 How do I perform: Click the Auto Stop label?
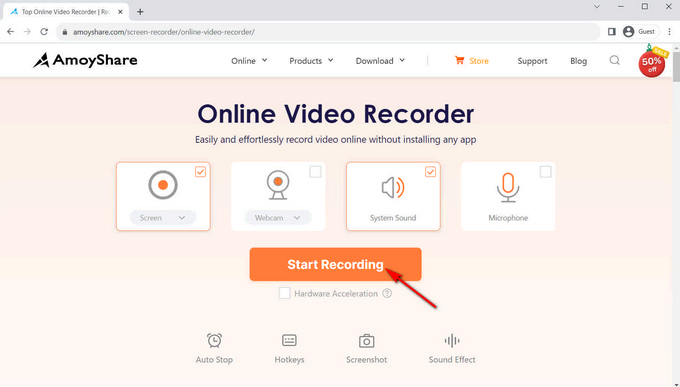(x=214, y=359)
